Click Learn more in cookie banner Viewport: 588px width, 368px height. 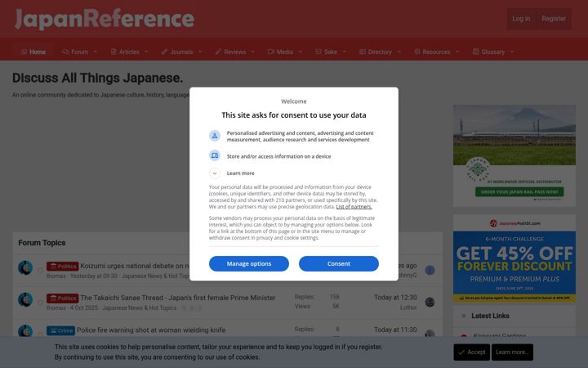(x=512, y=352)
